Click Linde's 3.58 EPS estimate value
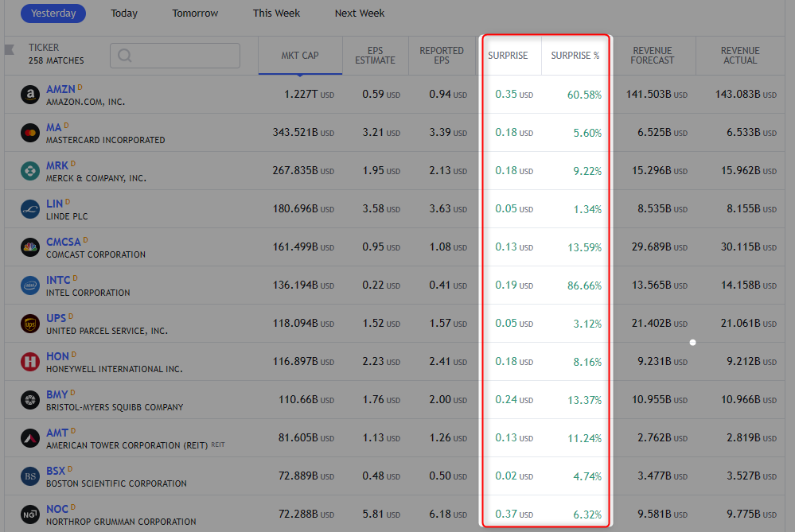The image size is (795, 532). pos(380,209)
